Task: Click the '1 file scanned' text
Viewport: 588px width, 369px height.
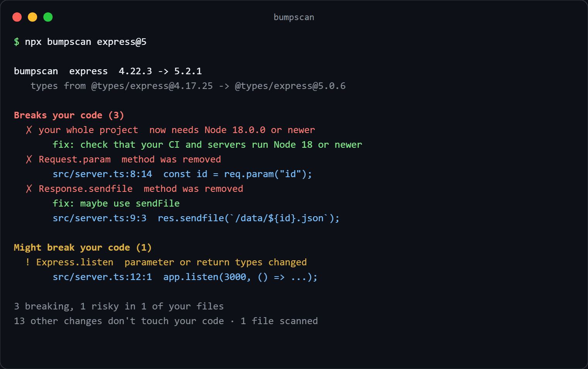Action: [279, 321]
